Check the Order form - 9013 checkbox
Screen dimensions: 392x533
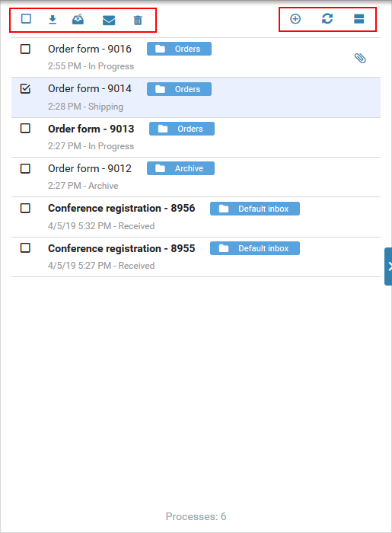click(25, 129)
